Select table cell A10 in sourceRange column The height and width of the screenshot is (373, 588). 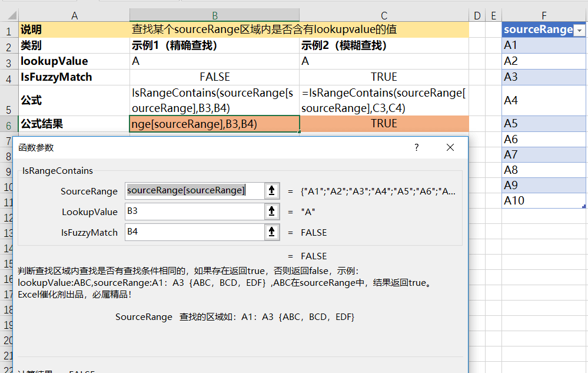tap(544, 200)
